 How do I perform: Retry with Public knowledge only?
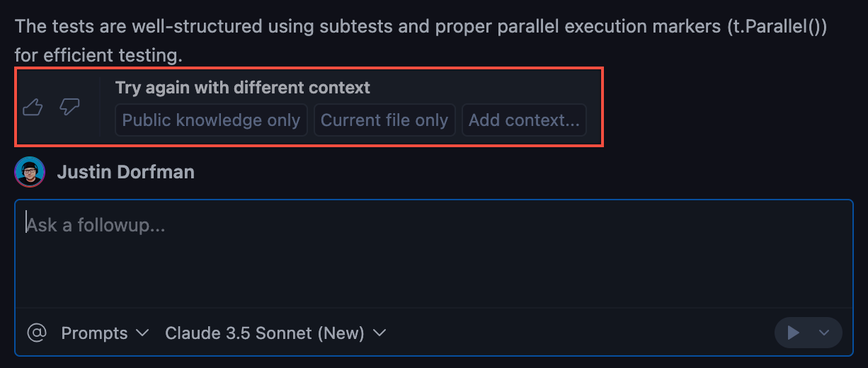(211, 120)
